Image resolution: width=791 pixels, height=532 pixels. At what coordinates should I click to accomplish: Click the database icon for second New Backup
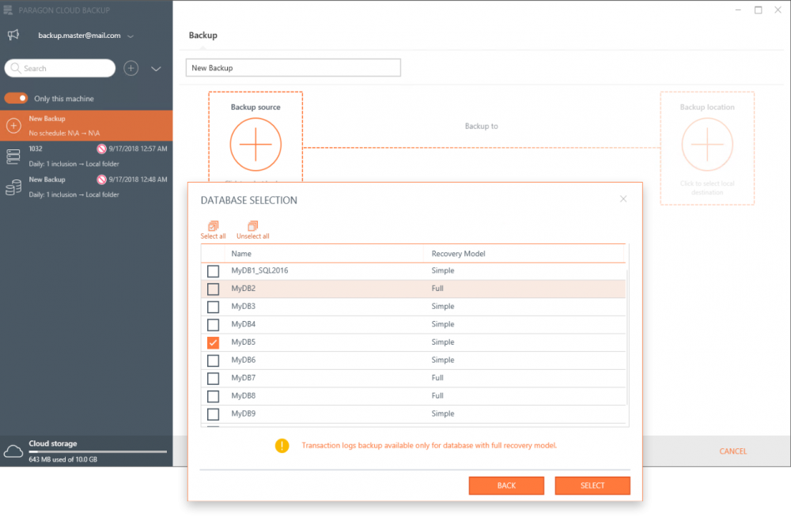13,187
